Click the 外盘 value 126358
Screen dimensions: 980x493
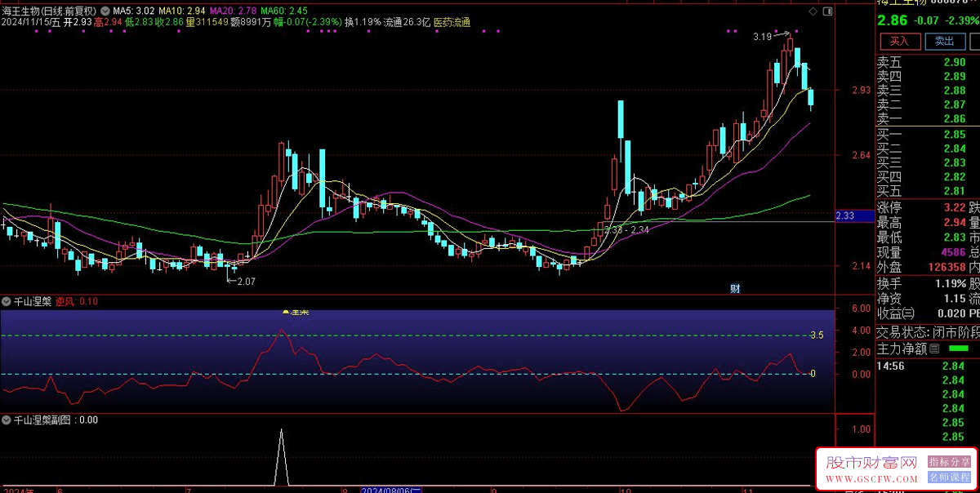click(x=947, y=267)
